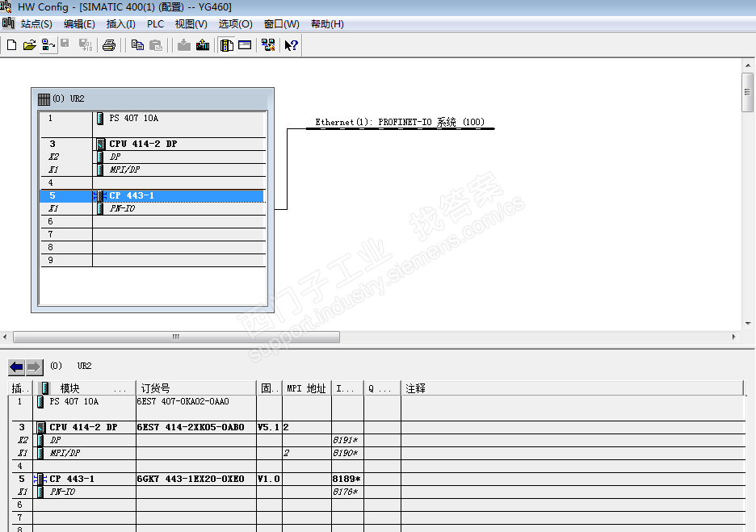Click the 订货号 column header
This screenshot has width=756, height=532.
coord(196,388)
